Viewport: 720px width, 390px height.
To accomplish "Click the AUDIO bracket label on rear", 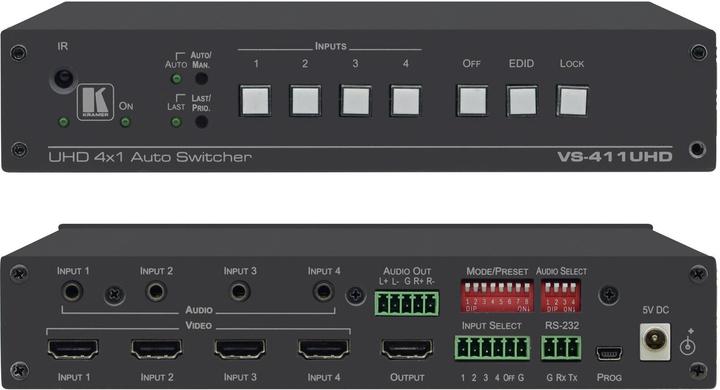I will coord(199,310).
